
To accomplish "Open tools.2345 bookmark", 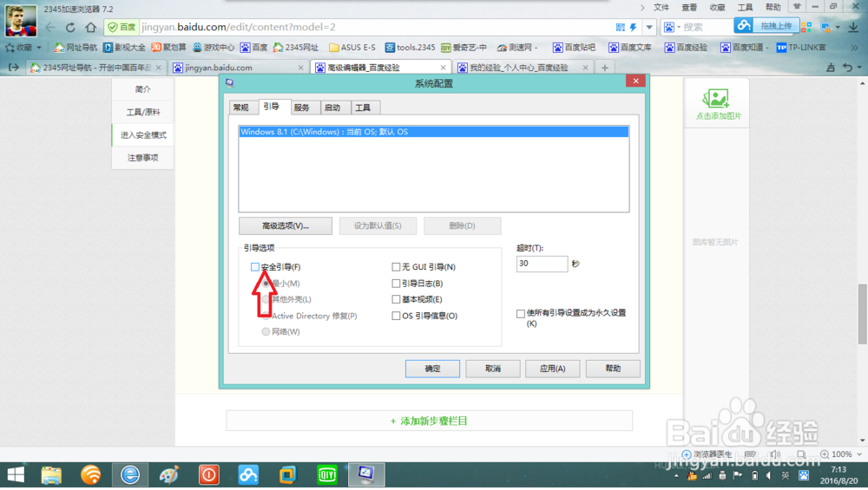I will click(411, 48).
